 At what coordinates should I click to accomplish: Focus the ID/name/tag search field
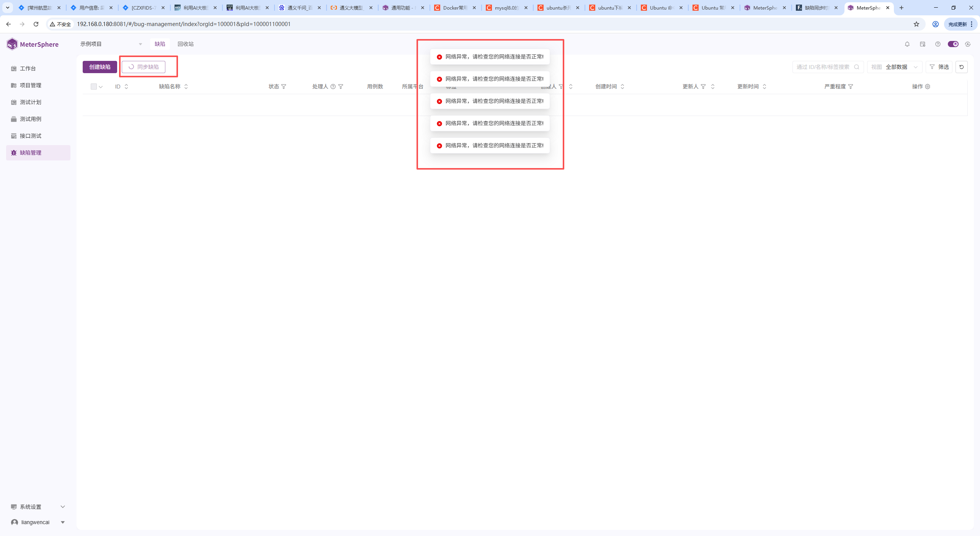tap(823, 67)
